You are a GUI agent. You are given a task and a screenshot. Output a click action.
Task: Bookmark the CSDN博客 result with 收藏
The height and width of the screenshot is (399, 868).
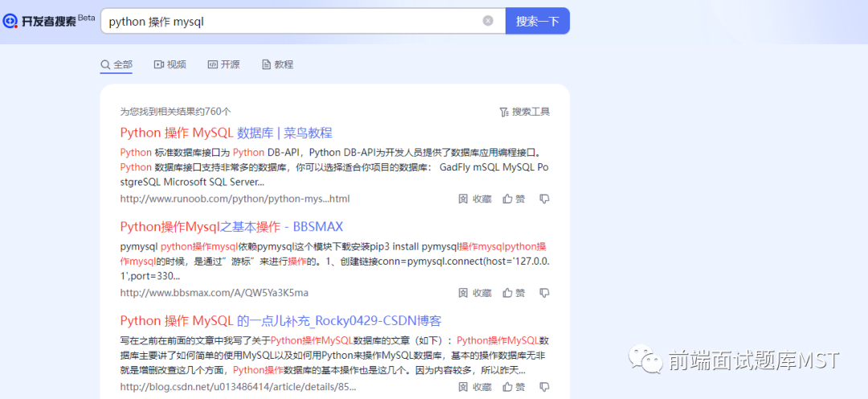(x=475, y=387)
